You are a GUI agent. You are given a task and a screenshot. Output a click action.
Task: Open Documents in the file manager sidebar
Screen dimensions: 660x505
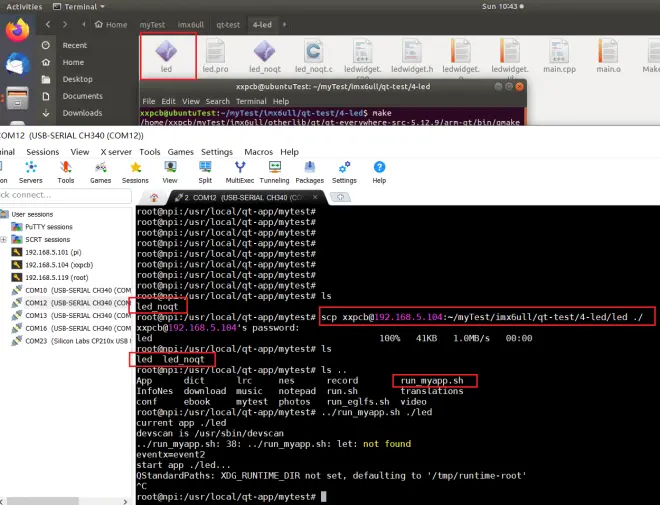click(x=82, y=96)
